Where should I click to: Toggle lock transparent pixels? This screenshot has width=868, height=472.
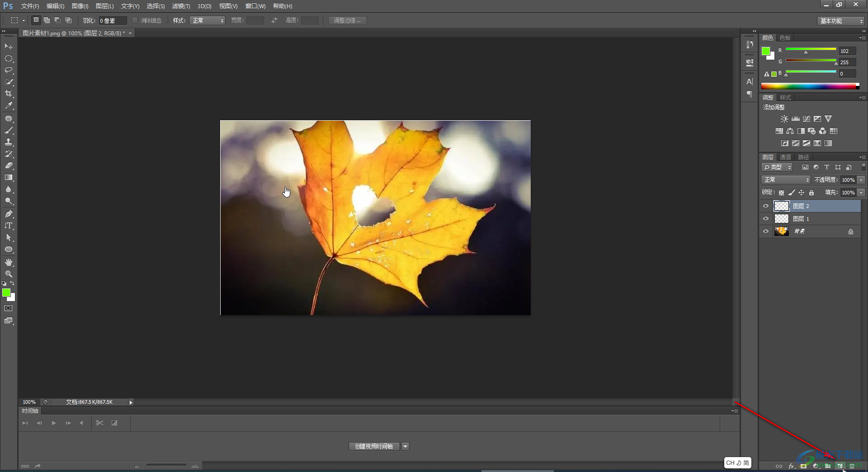[781, 193]
